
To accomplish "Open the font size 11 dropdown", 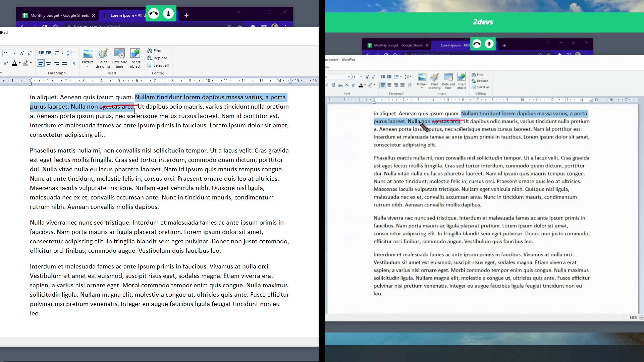I will pyautogui.click(x=14, y=53).
